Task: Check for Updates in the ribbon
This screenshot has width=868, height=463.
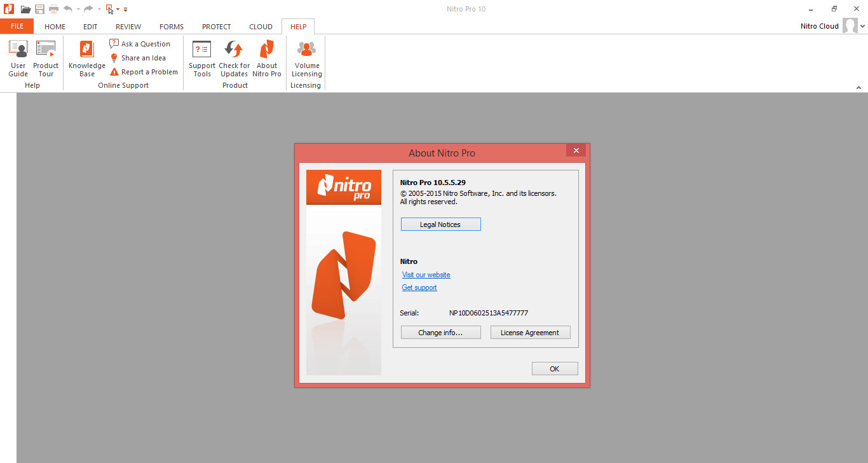Action: [234, 59]
